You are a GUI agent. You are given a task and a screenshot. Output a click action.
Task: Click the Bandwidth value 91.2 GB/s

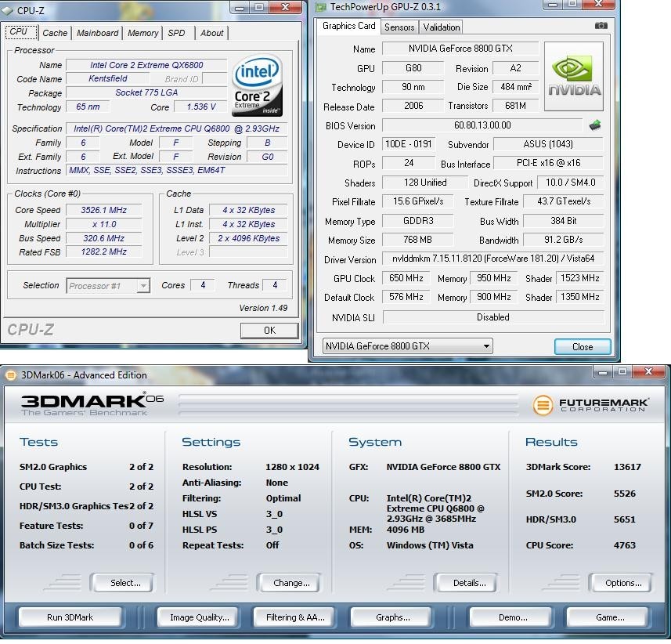(563, 240)
